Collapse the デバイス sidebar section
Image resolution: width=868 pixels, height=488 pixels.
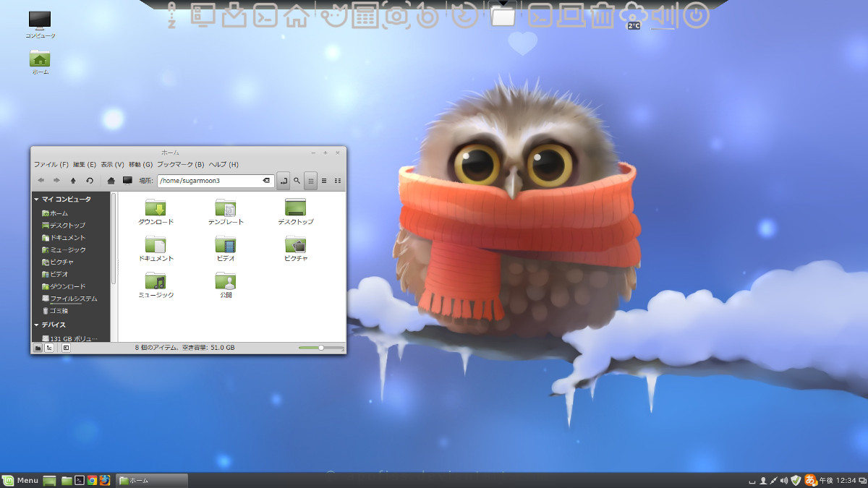37,325
